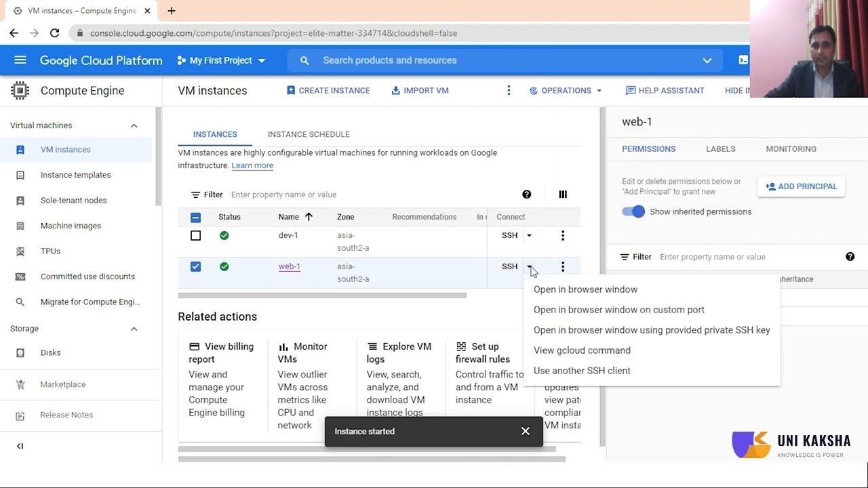Screen dimensions: 868x488
Task: Open filter help question mark icon
Action: (x=527, y=195)
